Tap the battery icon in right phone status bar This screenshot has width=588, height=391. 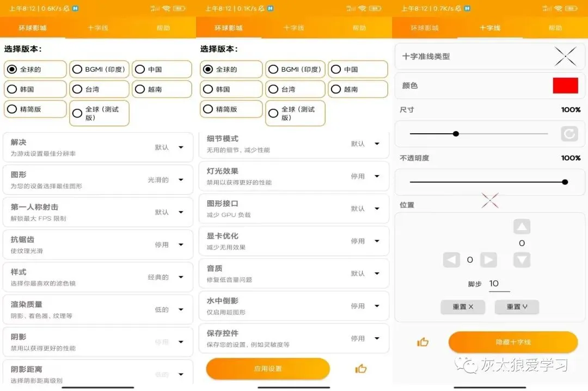tap(571, 8)
